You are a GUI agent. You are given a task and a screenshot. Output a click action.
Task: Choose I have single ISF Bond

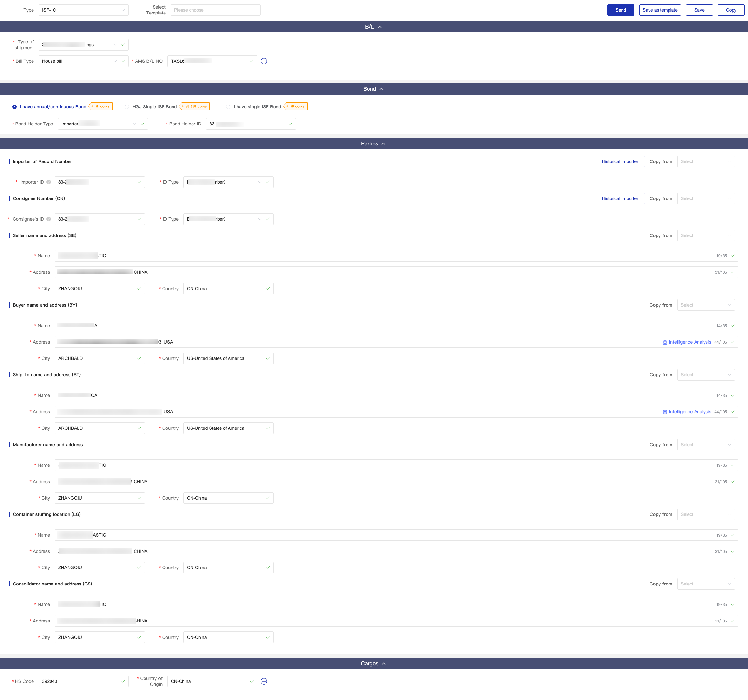[228, 107]
